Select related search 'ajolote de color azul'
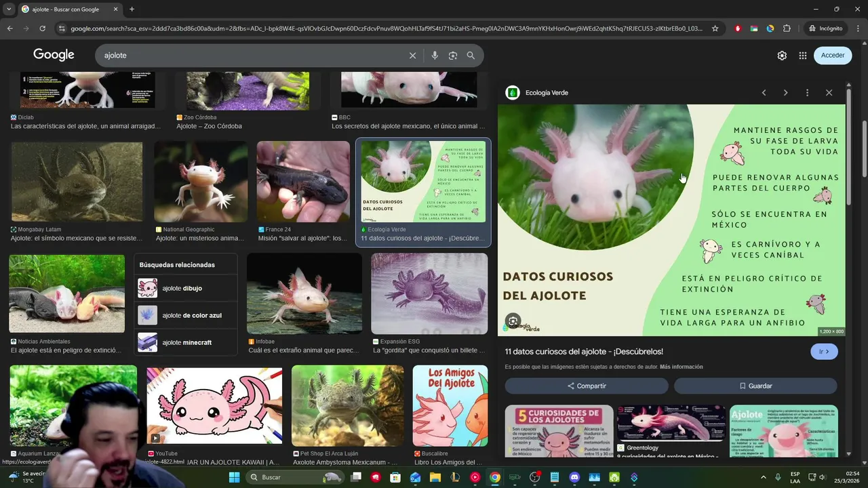Viewport: 868px width, 488px height. (186, 315)
